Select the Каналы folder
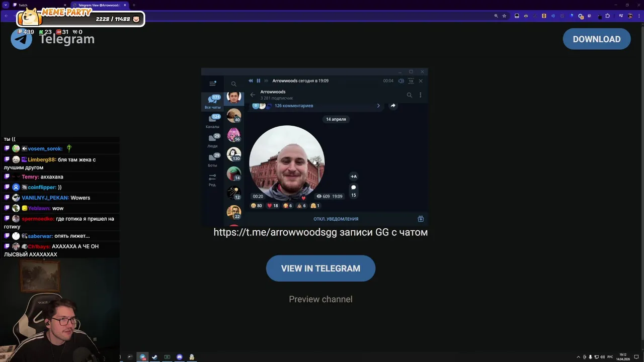The width and height of the screenshot is (644, 362). point(212,121)
